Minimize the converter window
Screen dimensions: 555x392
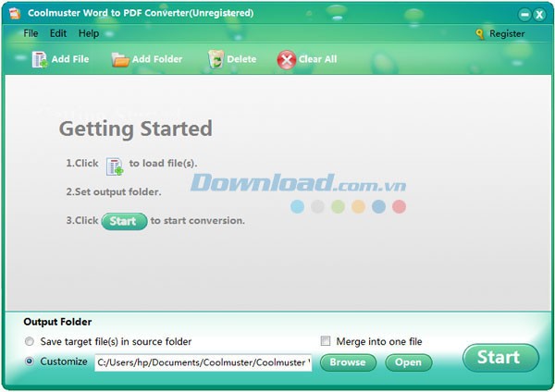click(x=524, y=15)
